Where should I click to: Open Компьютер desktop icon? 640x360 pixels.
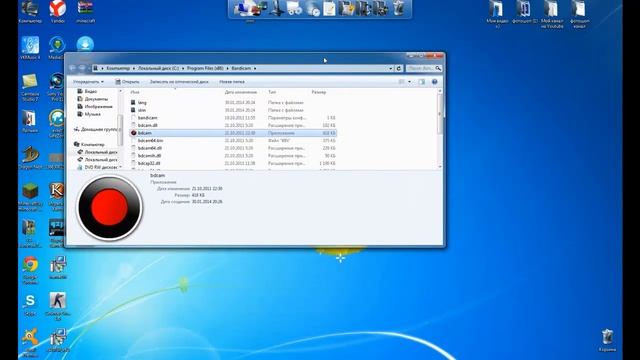[30, 12]
